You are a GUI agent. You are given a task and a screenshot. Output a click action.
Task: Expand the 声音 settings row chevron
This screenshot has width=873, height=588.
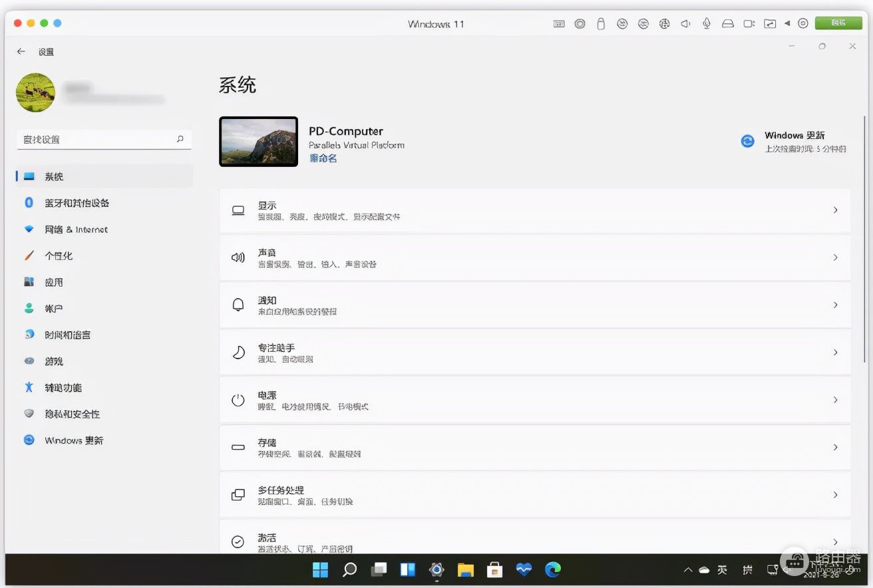pos(835,257)
